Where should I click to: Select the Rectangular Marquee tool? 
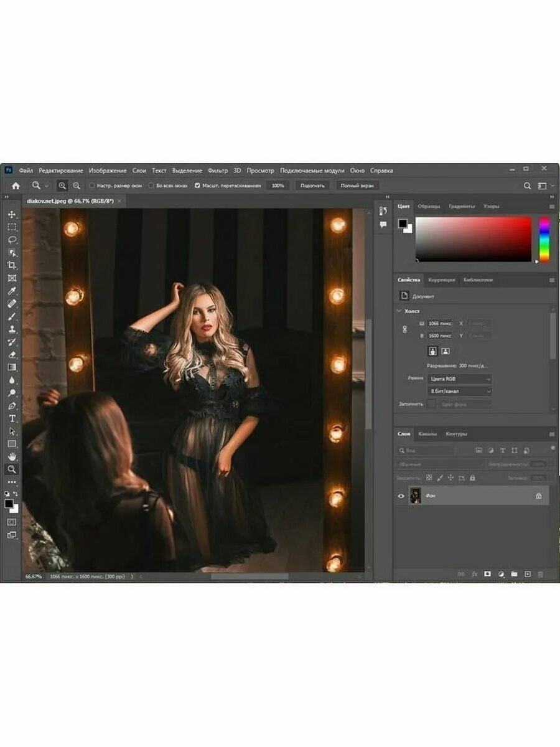(12, 227)
